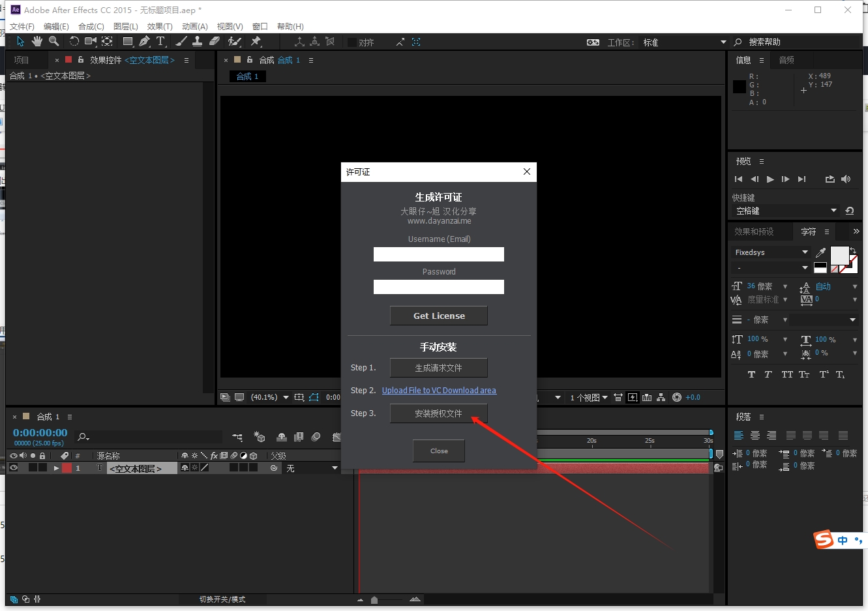Select the Horizontal Type tool
Screen dimensions: 868x611
pyautogui.click(x=160, y=42)
